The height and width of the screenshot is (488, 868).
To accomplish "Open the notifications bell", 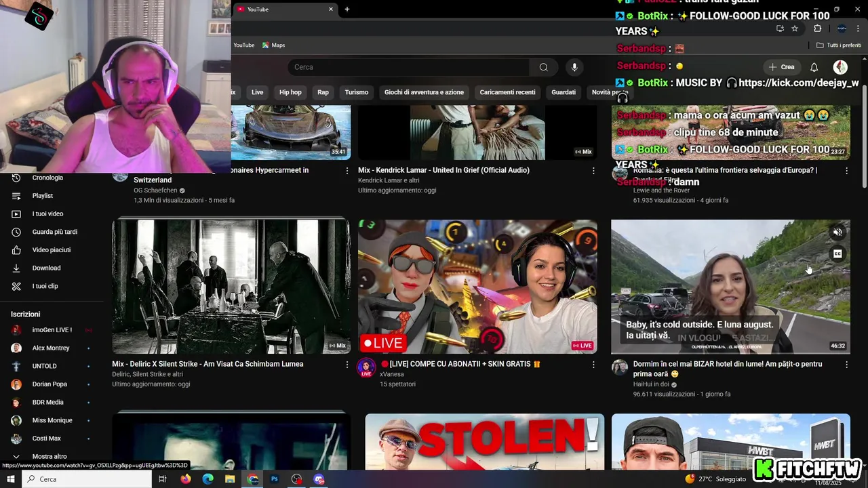I will point(814,67).
